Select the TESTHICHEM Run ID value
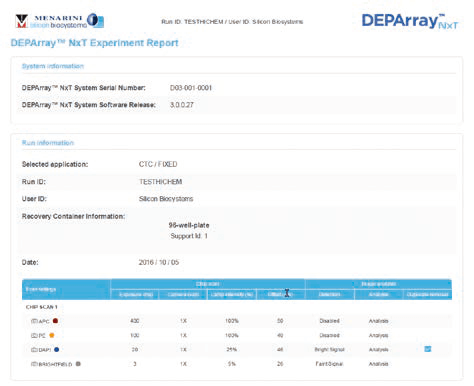The width and height of the screenshot is (474, 386). click(160, 181)
